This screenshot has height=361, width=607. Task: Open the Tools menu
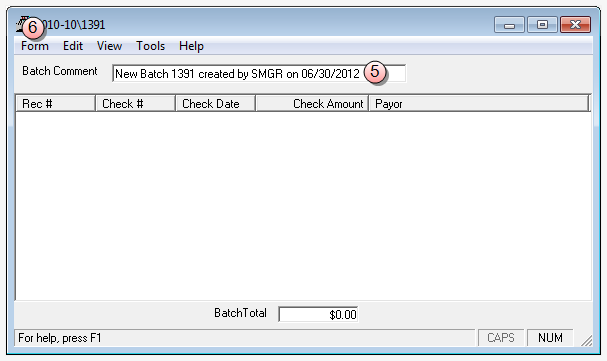point(150,46)
